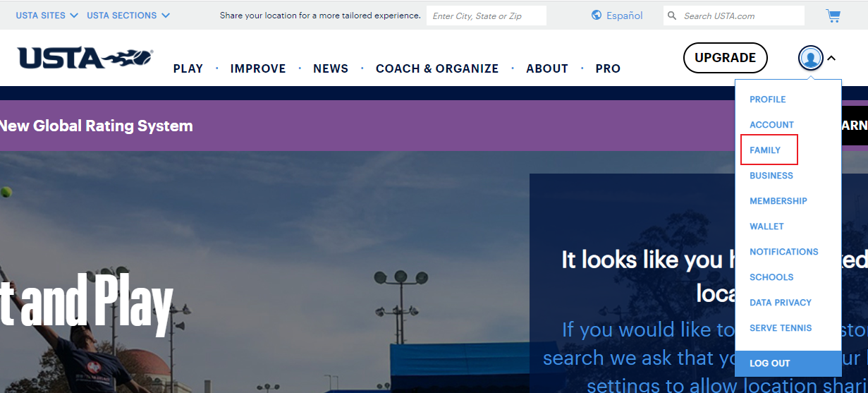868x393 pixels.
Task: Select Data Privacy in account menu
Action: [x=781, y=303]
